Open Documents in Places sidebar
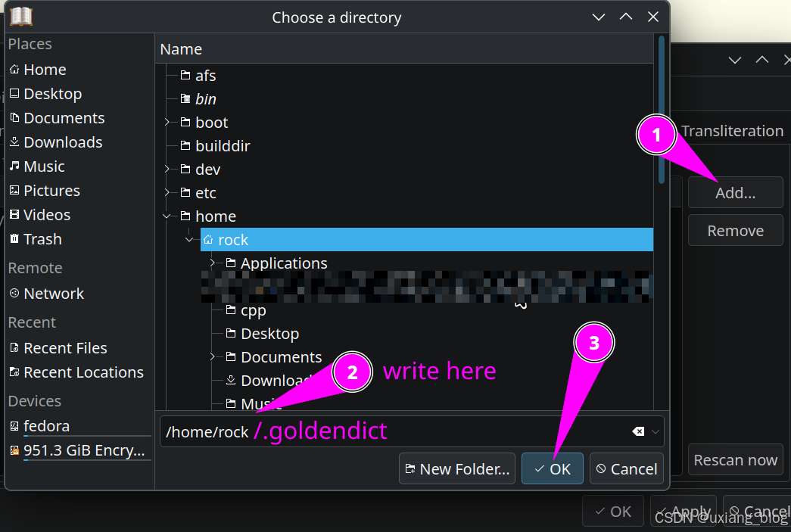Viewport: 791px width, 532px height. pos(57,118)
